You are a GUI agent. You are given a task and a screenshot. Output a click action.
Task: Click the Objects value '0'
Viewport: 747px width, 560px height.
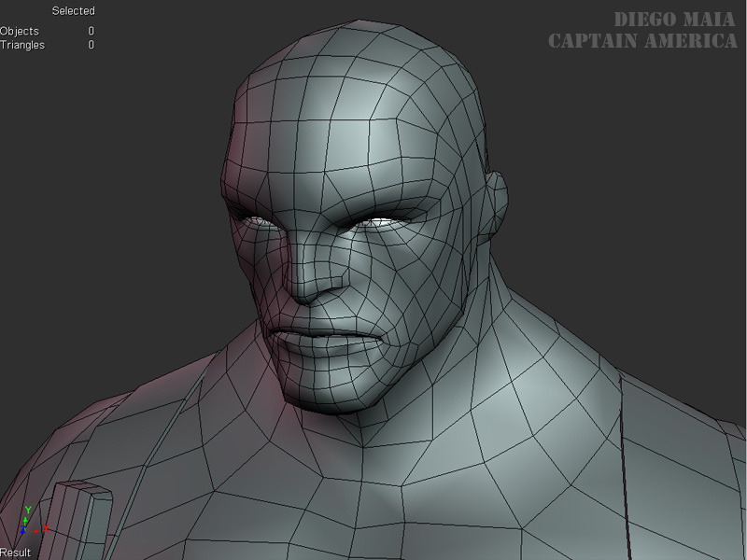click(x=91, y=32)
